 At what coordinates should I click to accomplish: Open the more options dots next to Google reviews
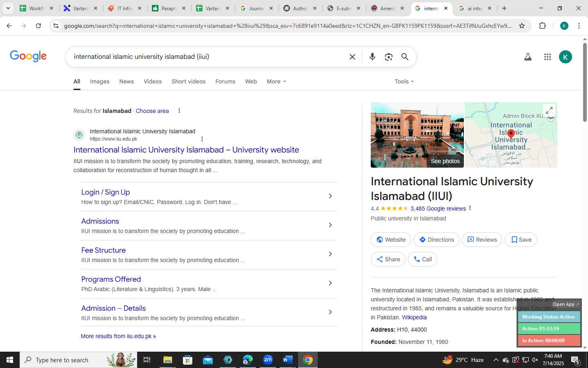[x=470, y=208]
